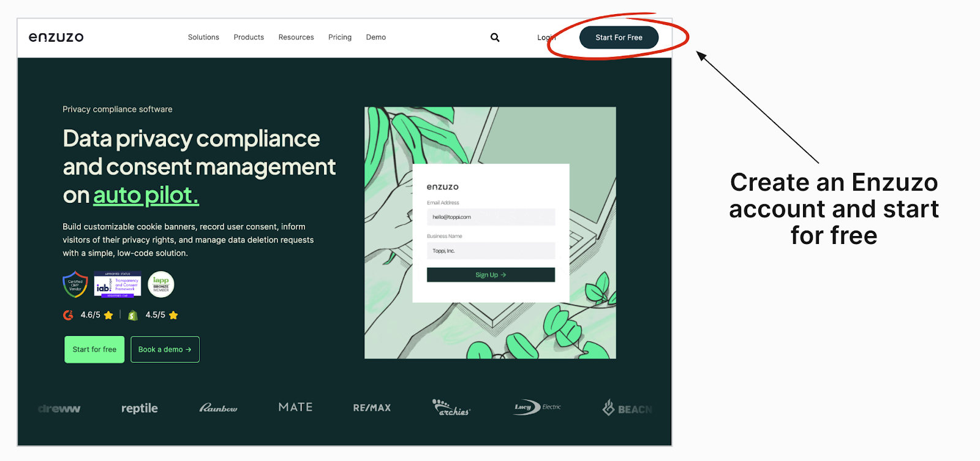Go to the Pricing page
The width and height of the screenshot is (980, 461).
click(340, 37)
